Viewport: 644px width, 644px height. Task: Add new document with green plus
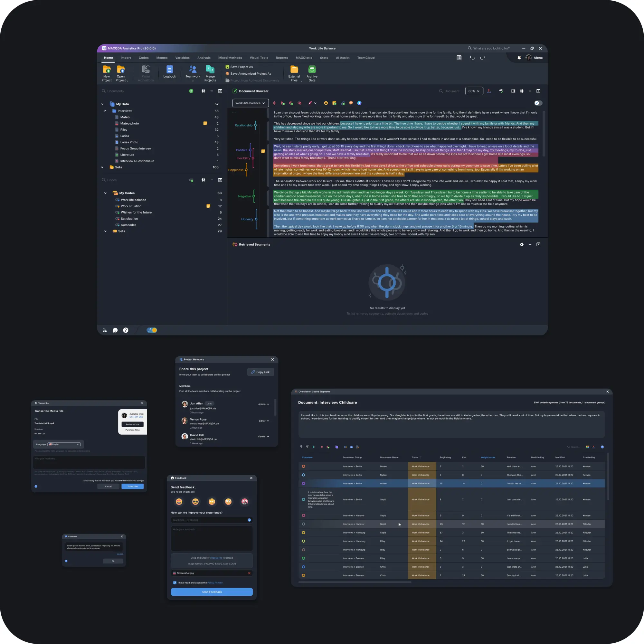pyautogui.click(x=191, y=91)
